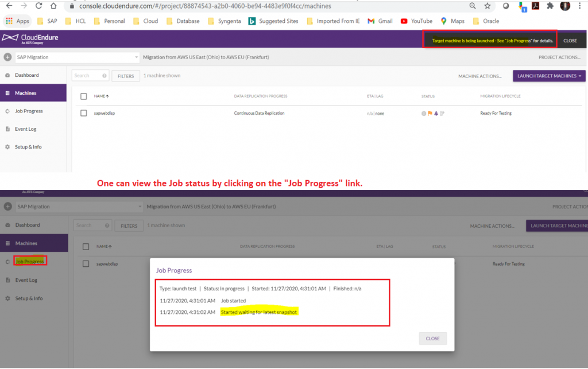Tick the sapwebdisp row checkbox in the upper table

pyautogui.click(x=84, y=113)
